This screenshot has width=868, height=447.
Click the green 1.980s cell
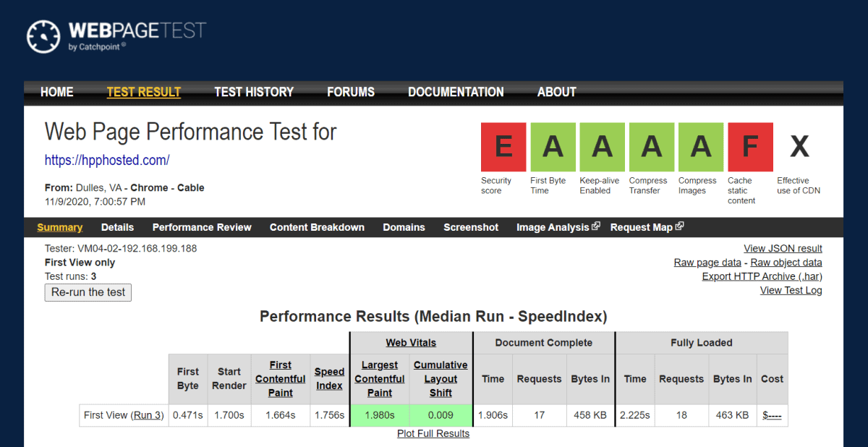point(380,415)
